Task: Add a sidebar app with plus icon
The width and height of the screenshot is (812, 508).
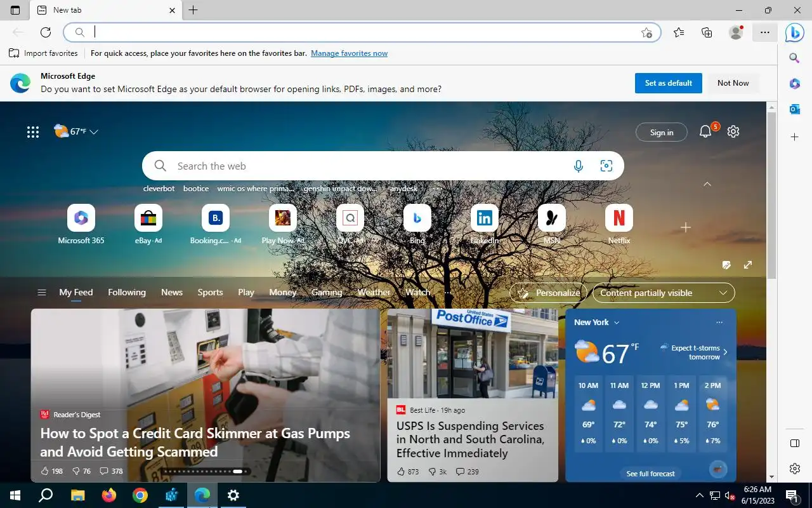Action: tap(794, 137)
